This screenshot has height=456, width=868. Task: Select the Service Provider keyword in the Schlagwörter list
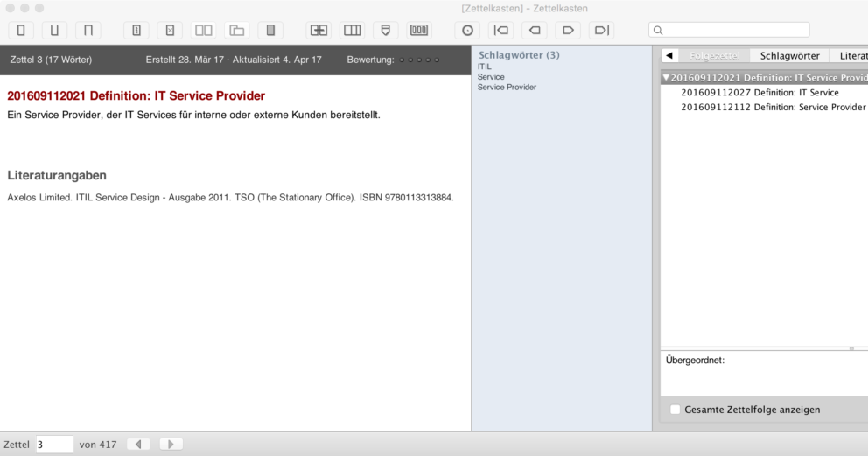coord(507,87)
